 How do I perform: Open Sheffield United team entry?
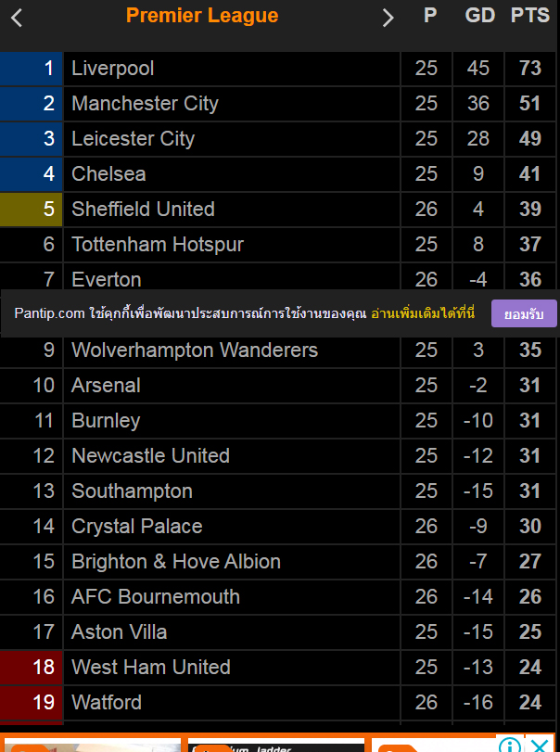[143, 210]
